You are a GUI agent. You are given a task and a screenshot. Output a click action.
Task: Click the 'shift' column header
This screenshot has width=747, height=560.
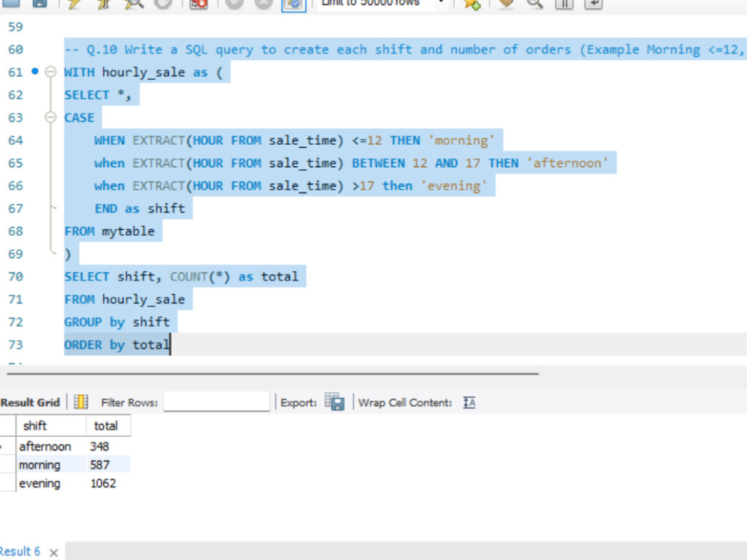[51, 426]
